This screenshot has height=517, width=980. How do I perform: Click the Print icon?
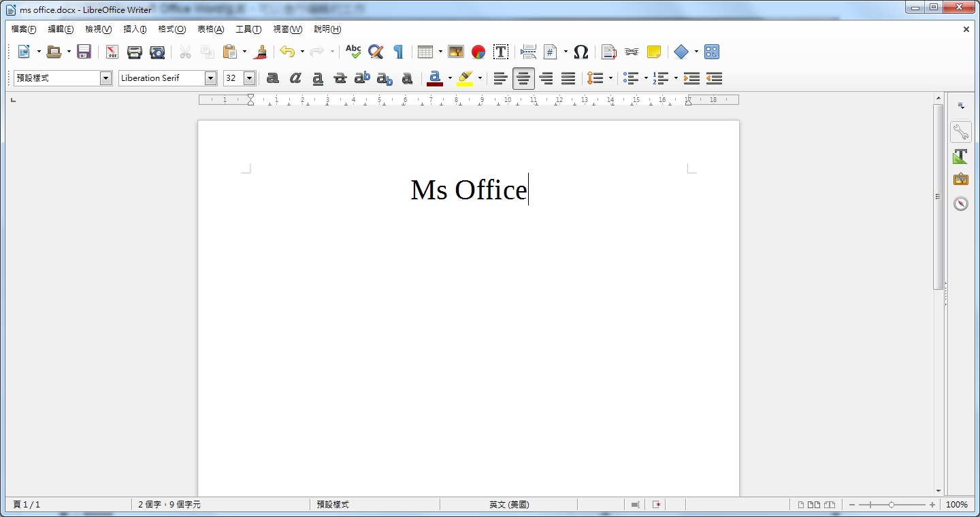[135, 52]
